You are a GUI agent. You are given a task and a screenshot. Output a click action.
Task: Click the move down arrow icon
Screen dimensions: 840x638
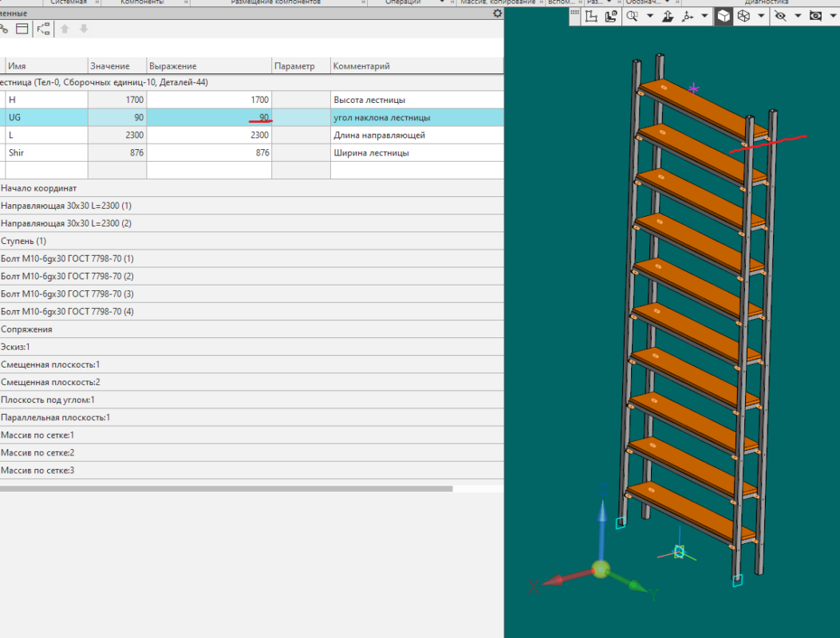[84, 29]
